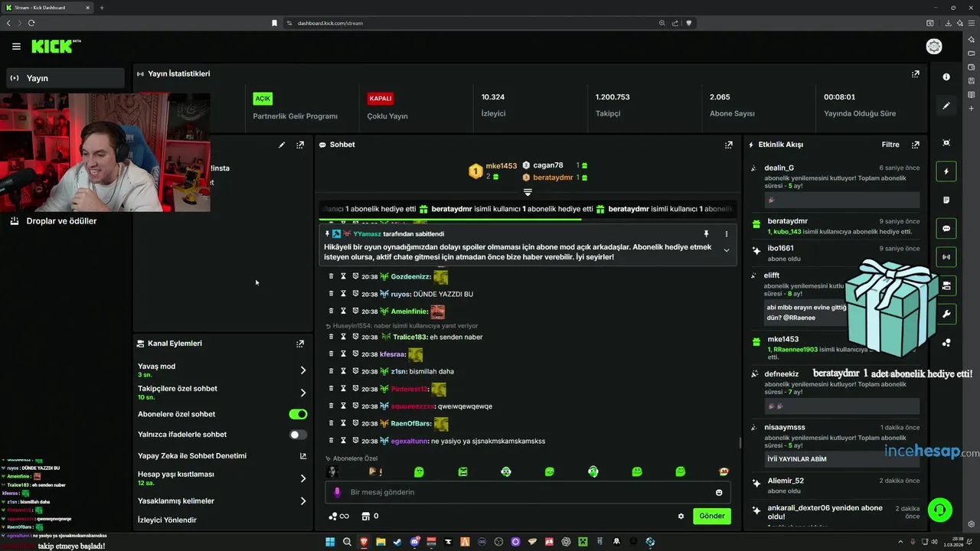Click İzleyici Yönlendir option
Image resolution: width=980 pixels, height=551 pixels.
[x=167, y=520]
